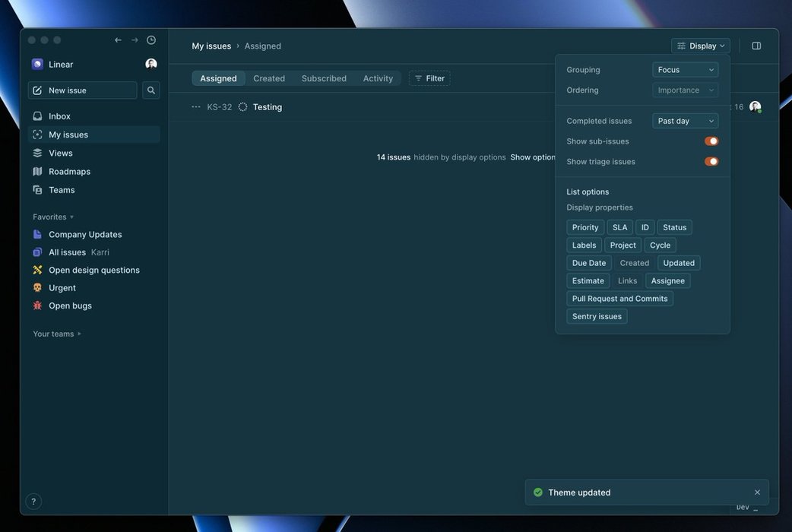
Task: Click the user avatar in sidebar header
Action: pos(151,65)
